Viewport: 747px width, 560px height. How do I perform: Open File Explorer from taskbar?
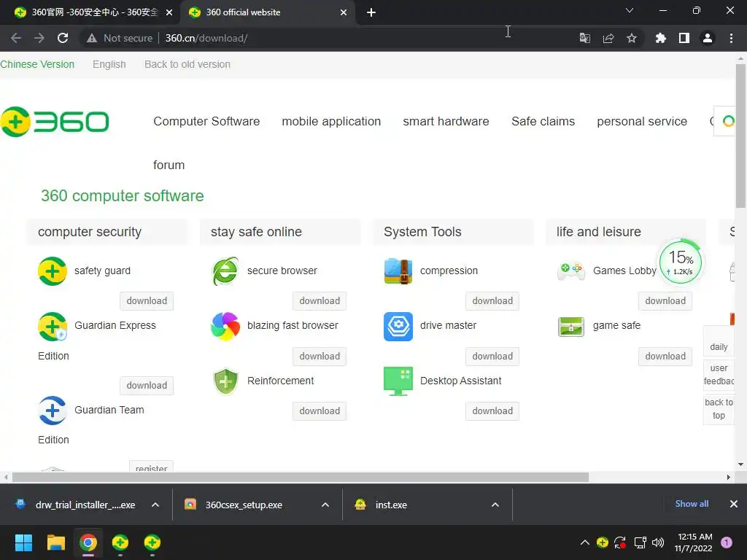pos(55,542)
